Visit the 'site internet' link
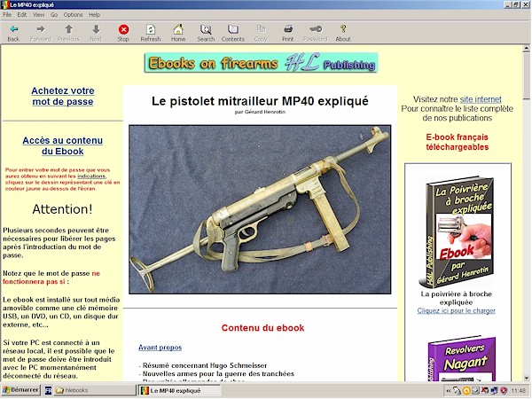The width and height of the screenshot is (532, 399). pos(481,99)
